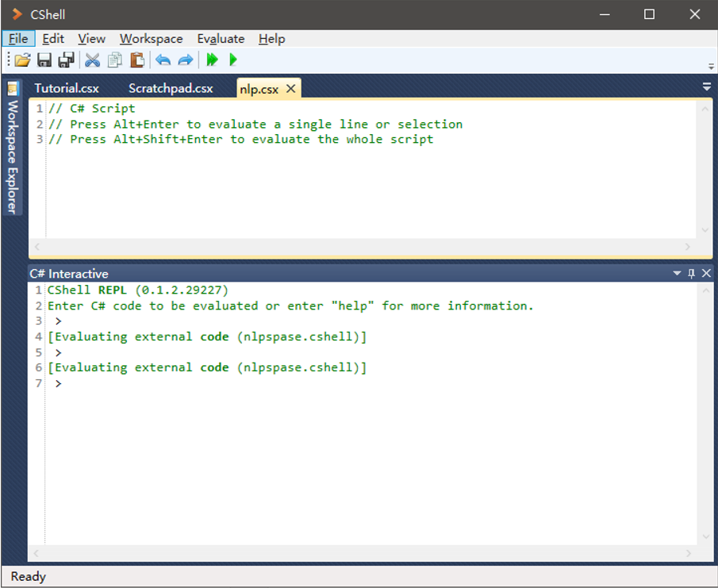Open a script file from disk
This screenshot has width=718, height=588.
21,60
